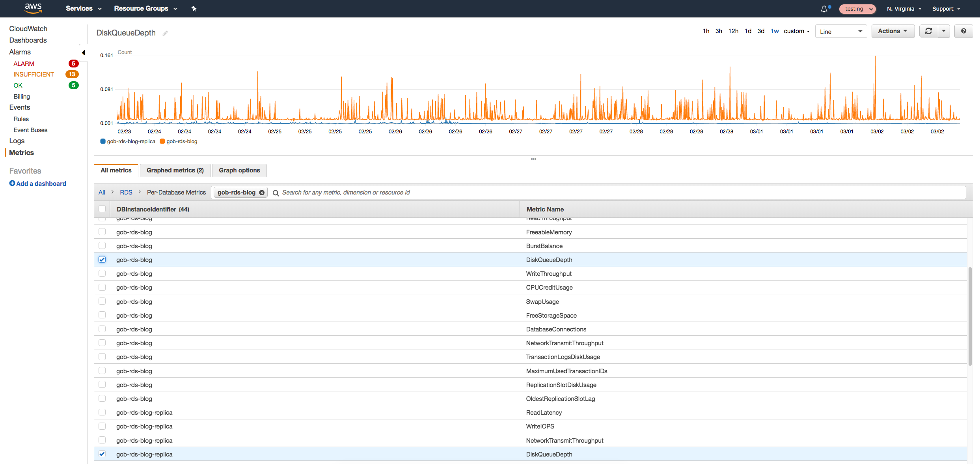Select all metrics via header checkbox
980x464 pixels.
(102, 209)
